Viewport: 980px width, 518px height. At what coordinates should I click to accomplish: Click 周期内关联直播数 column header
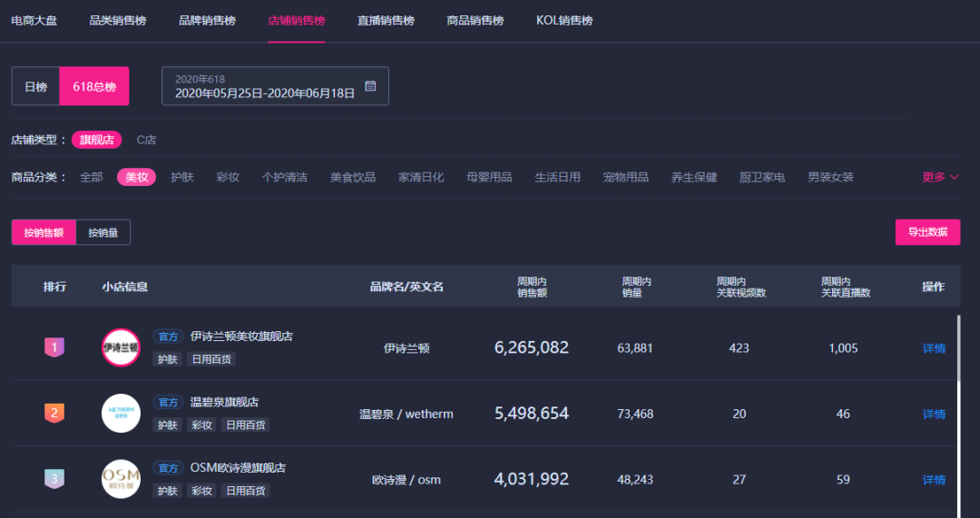[x=846, y=286]
